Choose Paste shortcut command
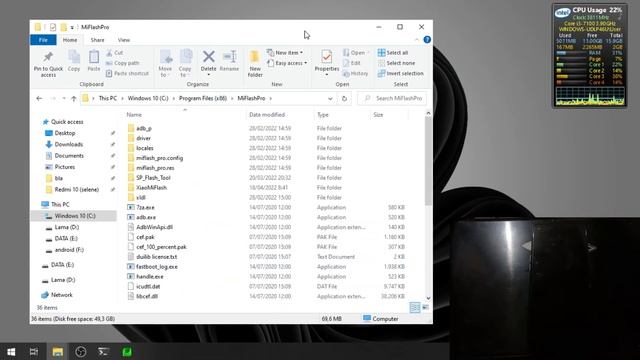Viewport: 640px width, 360px height. pyautogui.click(x=127, y=73)
